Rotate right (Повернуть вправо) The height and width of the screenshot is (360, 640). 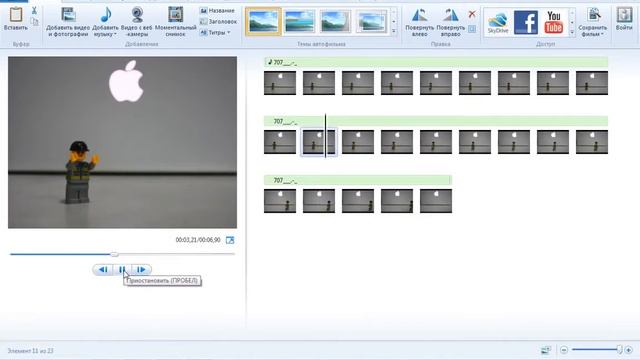(x=451, y=22)
